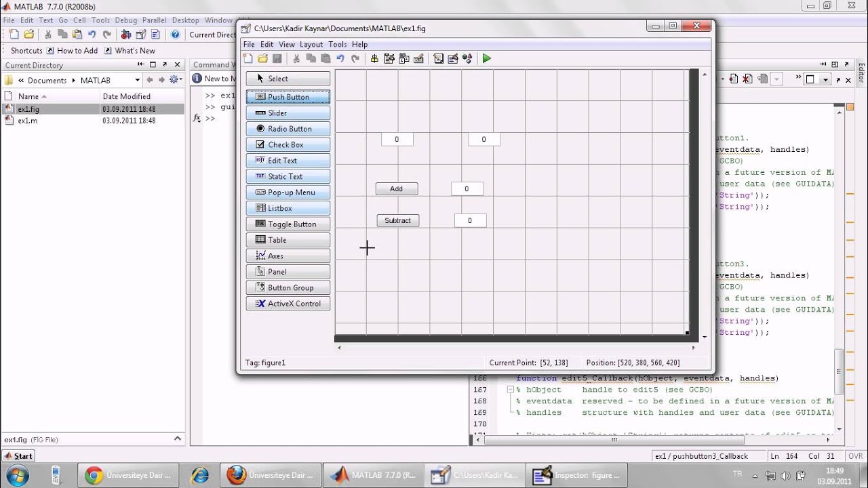
Task: Undo last action in GUIDE toolbar
Action: (x=340, y=59)
